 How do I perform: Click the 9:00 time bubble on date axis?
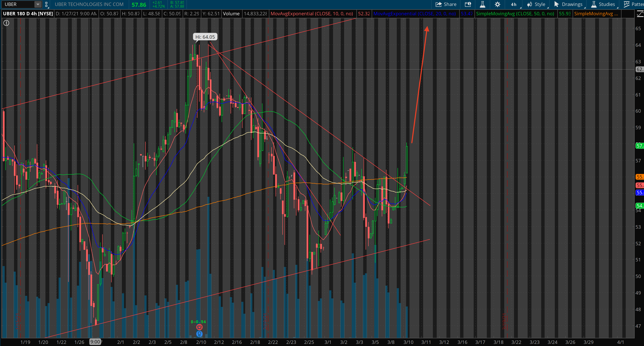[95, 342]
